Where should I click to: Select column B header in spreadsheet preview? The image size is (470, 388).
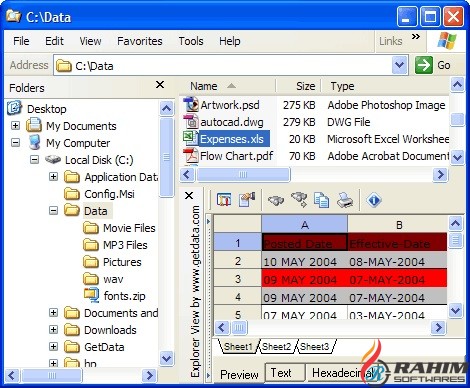[397, 225]
